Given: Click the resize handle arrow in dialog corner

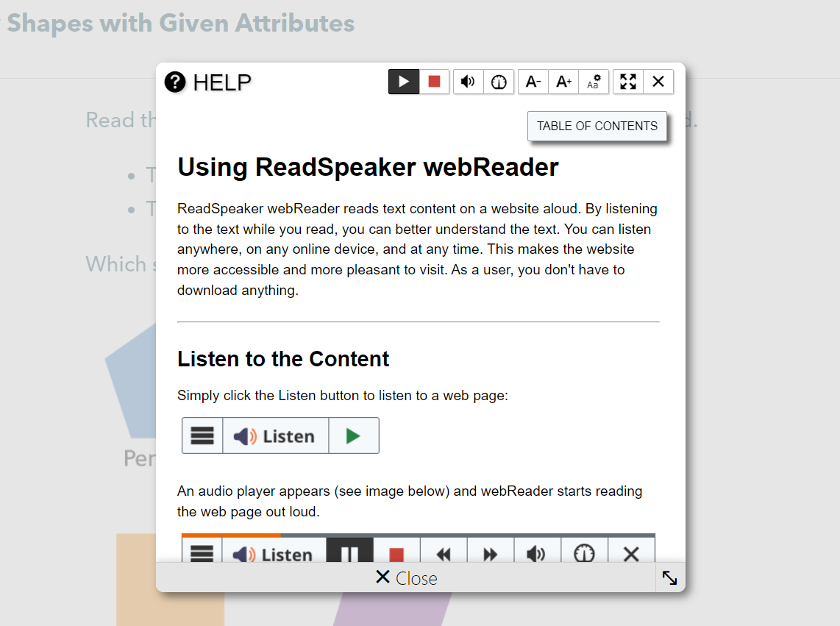Looking at the screenshot, I should tap(669, 577).
